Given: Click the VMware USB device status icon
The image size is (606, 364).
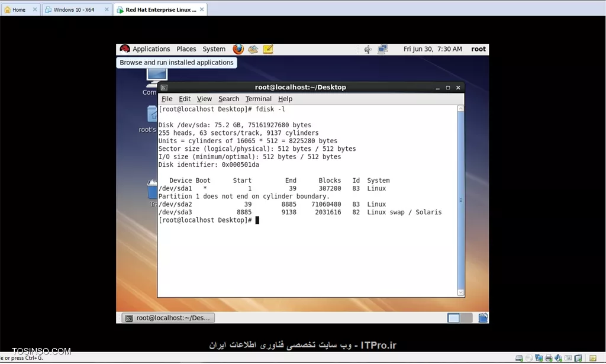Looking at the screenshot, I should tap(568, 358).
